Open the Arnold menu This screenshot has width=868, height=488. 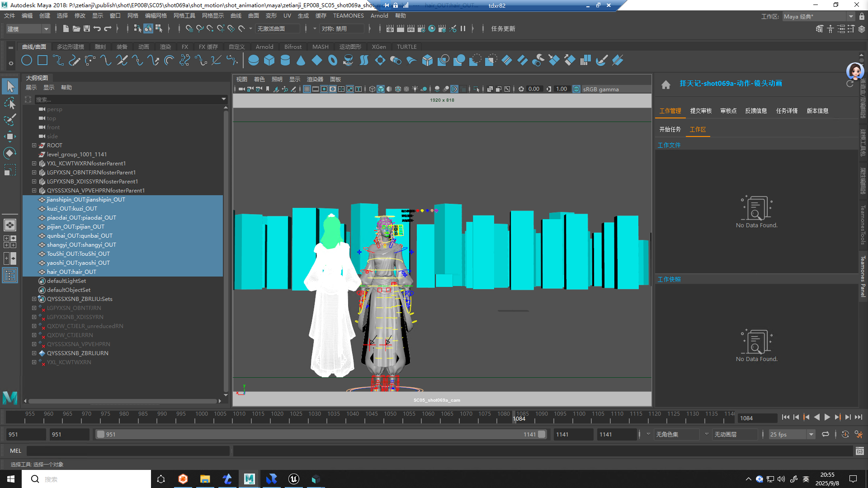(379, 15)
